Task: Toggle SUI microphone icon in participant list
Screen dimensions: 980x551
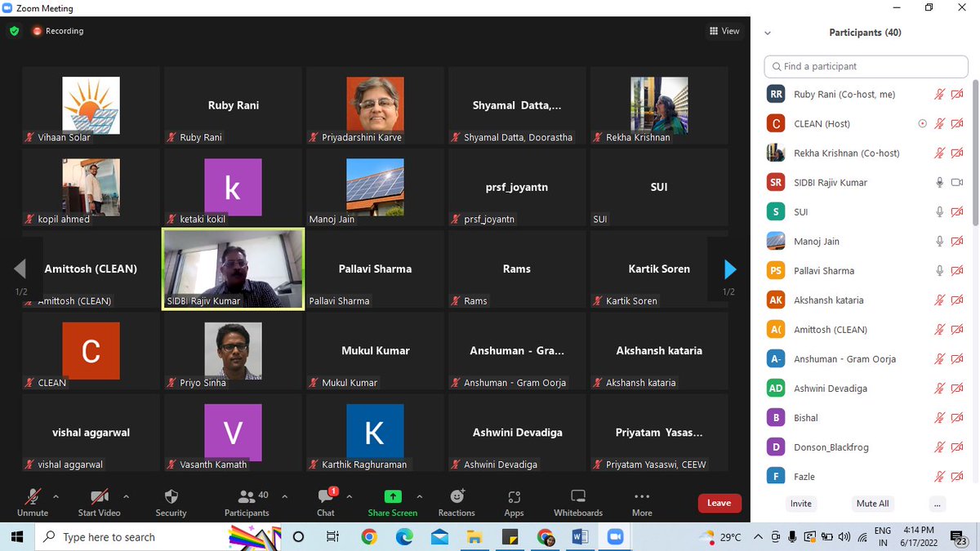Action: point(940,212)
